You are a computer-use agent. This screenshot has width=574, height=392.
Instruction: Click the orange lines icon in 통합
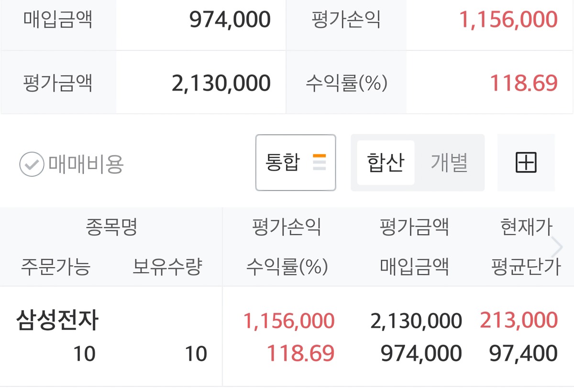click(319, 163)
